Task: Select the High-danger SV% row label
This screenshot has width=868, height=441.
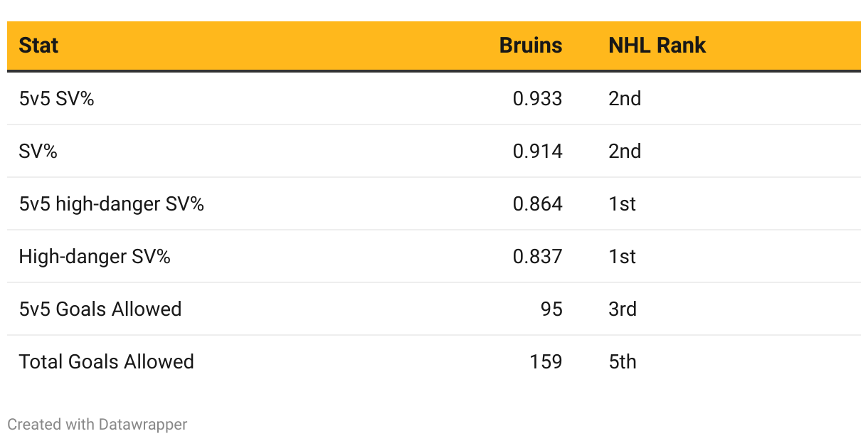Action: (x=95, y=257)
